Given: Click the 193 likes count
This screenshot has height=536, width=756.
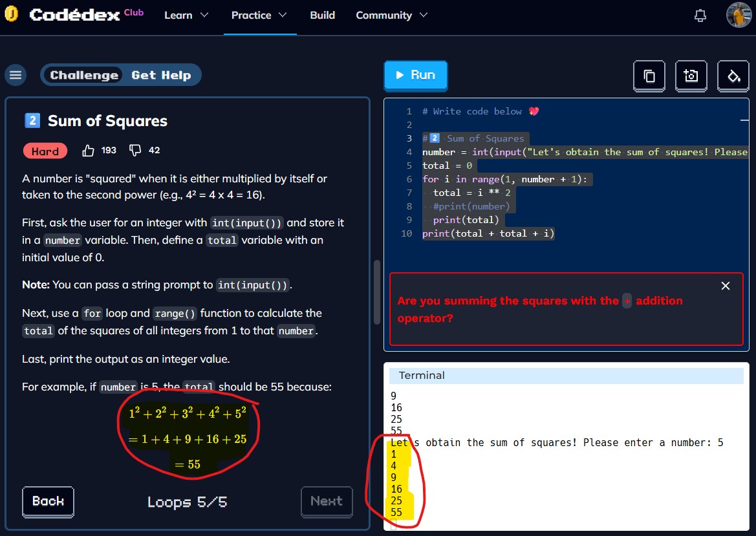Looking at the screenshot, I should tap(109, 151).
